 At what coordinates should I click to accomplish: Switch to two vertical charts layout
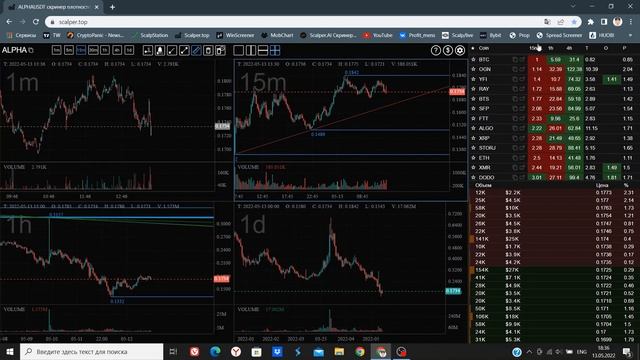(x=251, y=50)
